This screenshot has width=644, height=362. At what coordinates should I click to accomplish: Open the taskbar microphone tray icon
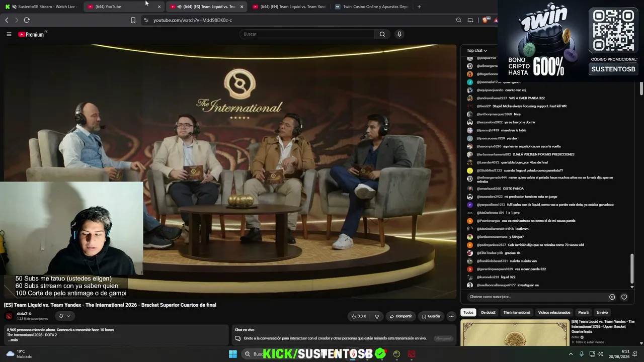(582, 354)
